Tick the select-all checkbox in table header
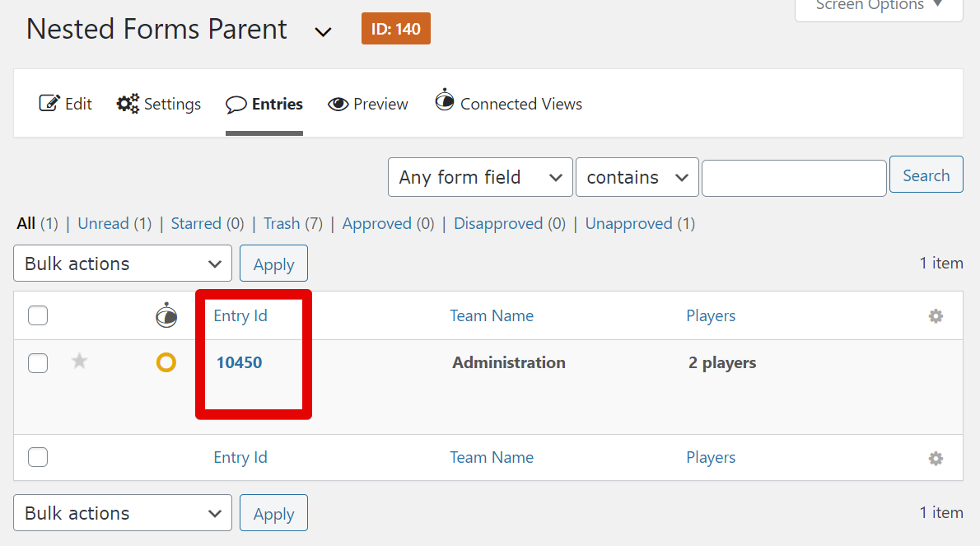 coord(38,315)
